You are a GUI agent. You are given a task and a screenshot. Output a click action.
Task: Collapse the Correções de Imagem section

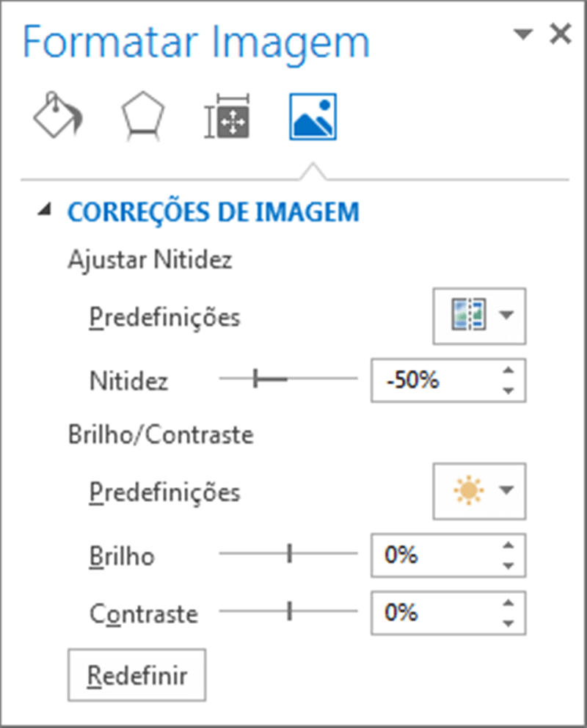pos(47,211)
